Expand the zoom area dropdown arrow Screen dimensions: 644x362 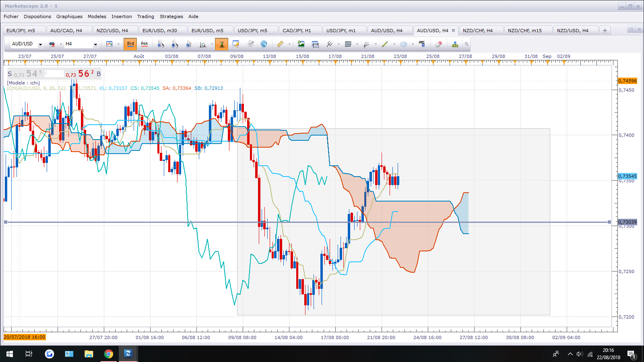212,44
